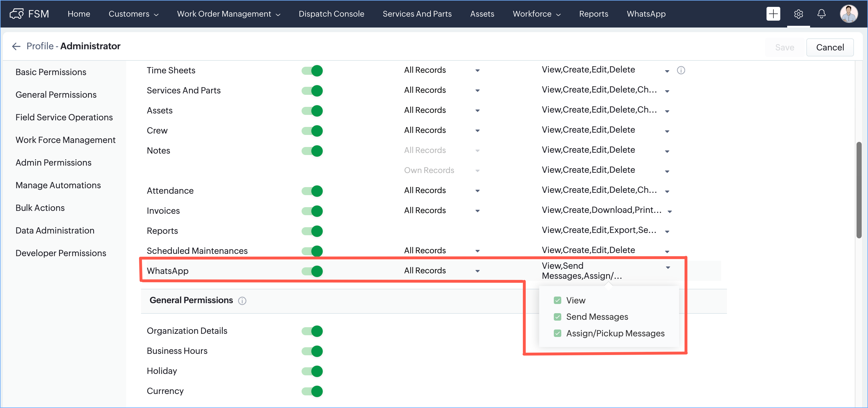Click General Permissions info icon
Screen dimensions: 868x408
tap(242, 301)
